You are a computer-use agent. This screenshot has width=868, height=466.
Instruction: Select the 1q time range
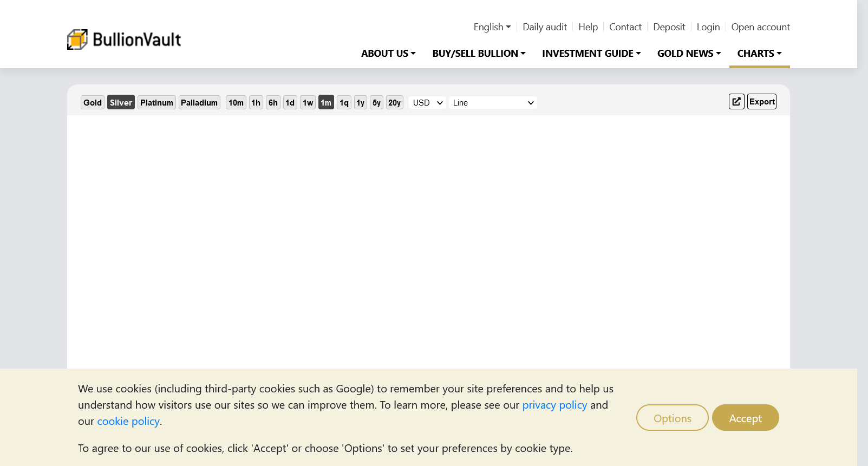click(x=344, y=103)
